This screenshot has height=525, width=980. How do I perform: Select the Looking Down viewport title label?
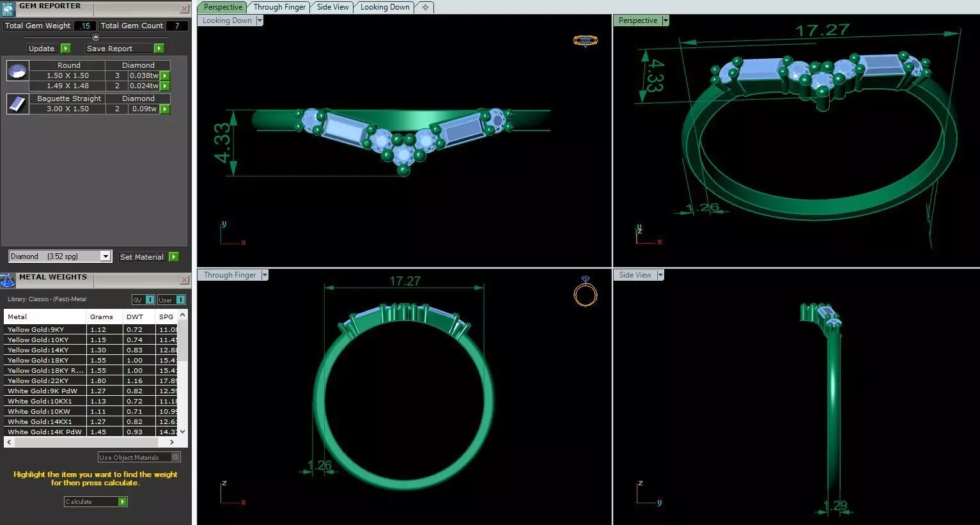(x=227, y=20)
